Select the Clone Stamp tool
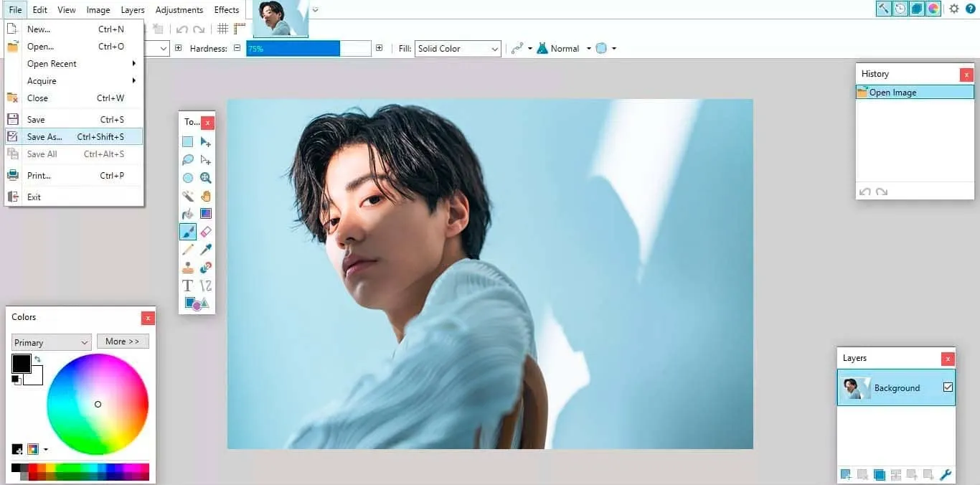This screenshot has height=485, width=980. pyautogui.click(x=188, y=268)
